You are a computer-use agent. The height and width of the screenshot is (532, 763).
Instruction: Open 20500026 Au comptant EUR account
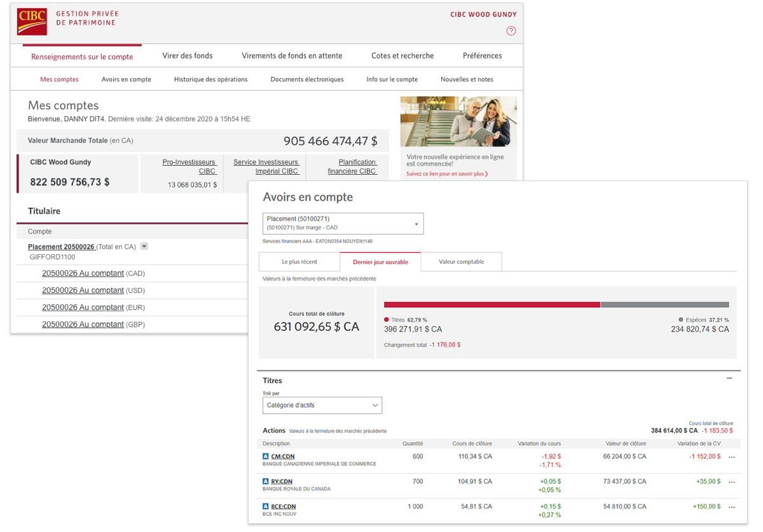pos(83,308)
